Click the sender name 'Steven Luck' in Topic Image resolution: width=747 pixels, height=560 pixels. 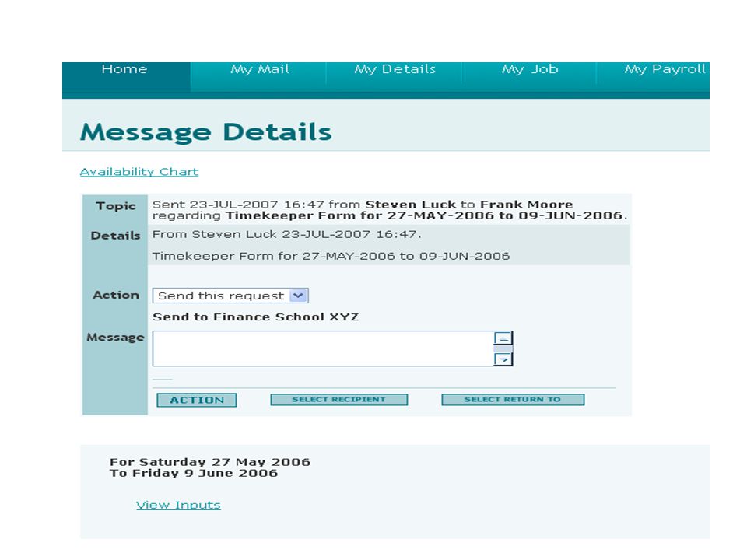pyautogui.click(x=411, y=205)
